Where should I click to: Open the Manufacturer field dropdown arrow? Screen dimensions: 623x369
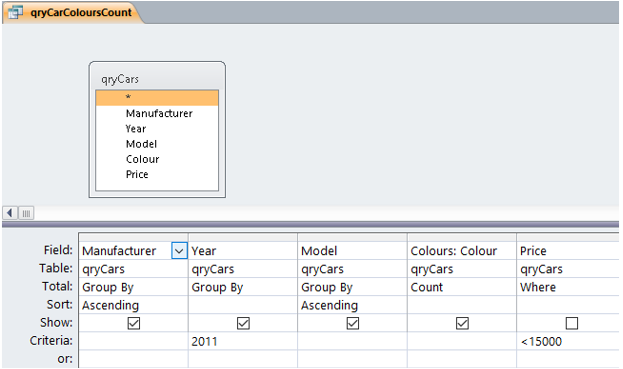click(x=179, y=251)
